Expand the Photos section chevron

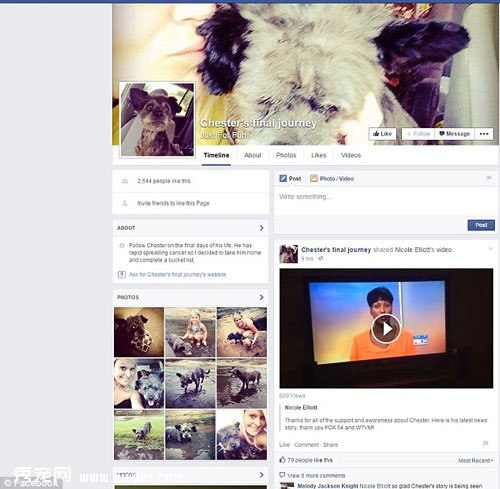[x=261, y=297]
